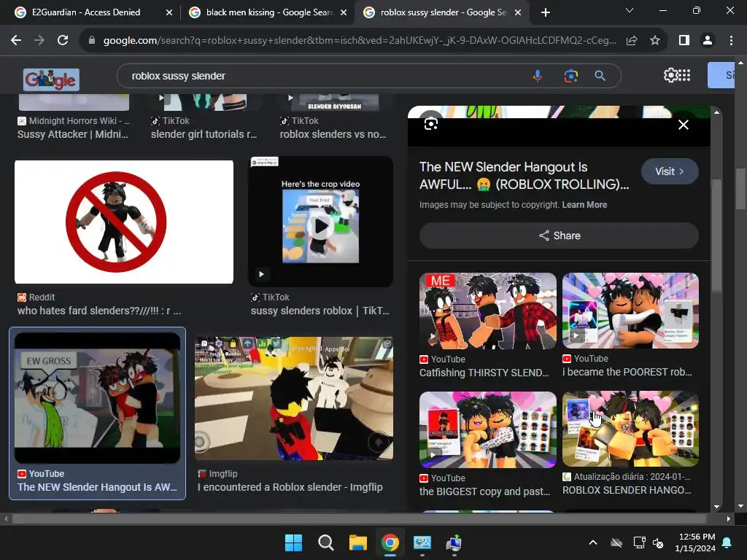Open the Google apps grid
The height and width of the screenshot is (560, 747).
click(684, 75)
